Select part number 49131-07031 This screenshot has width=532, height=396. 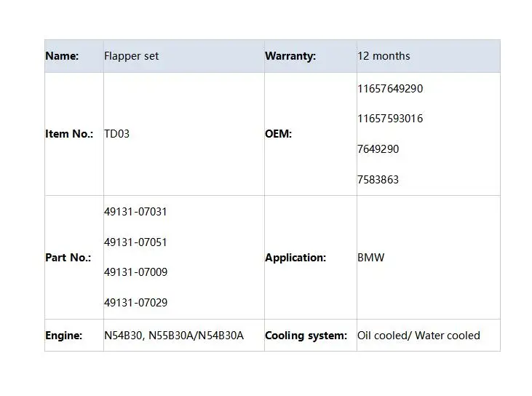pos(135,212)
